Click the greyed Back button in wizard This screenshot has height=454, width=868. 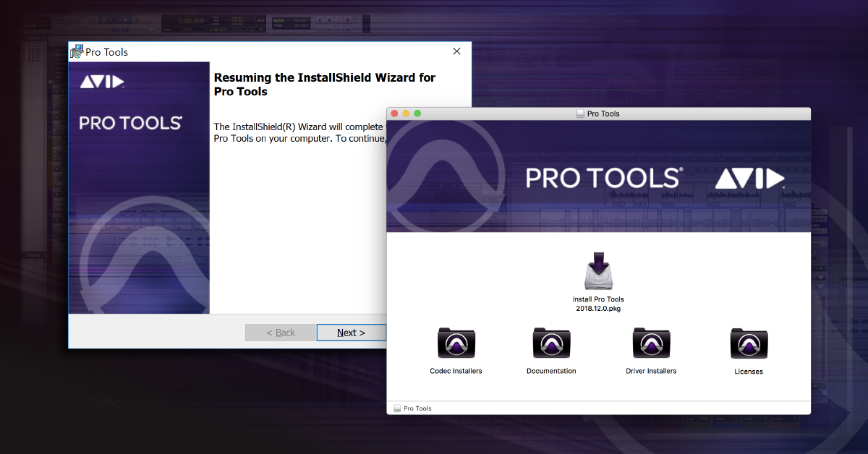point(281,333)
